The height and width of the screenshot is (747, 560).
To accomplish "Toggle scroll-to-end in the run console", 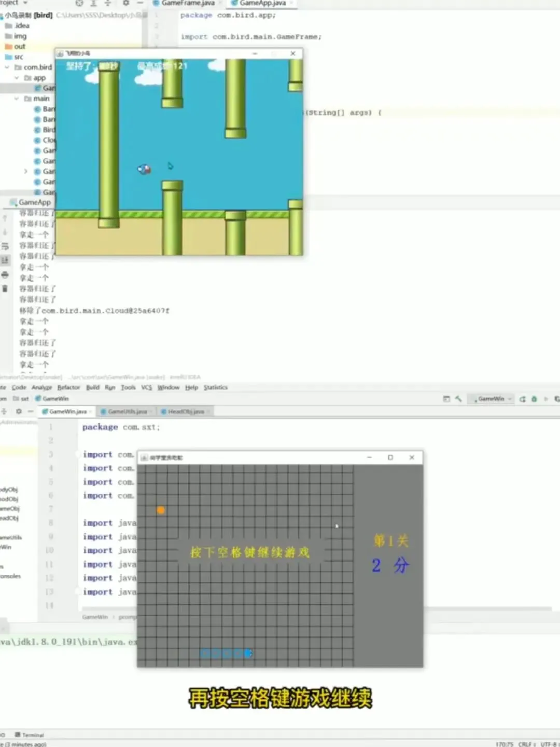I will (5, 260).
